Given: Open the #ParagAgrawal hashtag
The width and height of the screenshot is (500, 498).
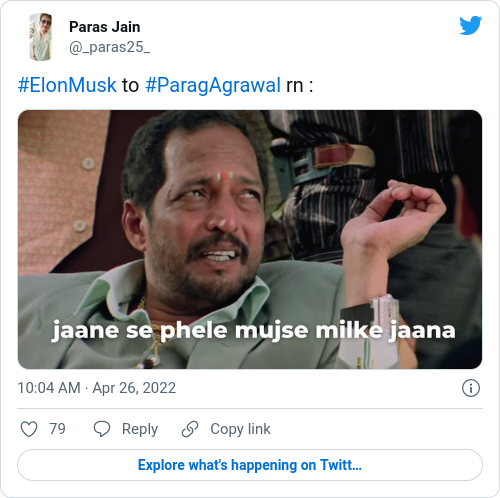Looking at the screenshot, I should coord(213,85).
